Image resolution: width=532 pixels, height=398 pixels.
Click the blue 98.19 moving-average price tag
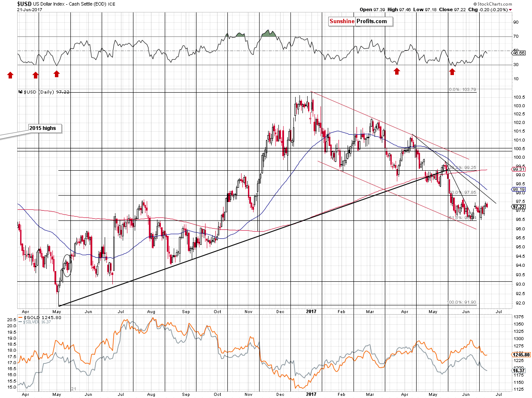point(519,189)
